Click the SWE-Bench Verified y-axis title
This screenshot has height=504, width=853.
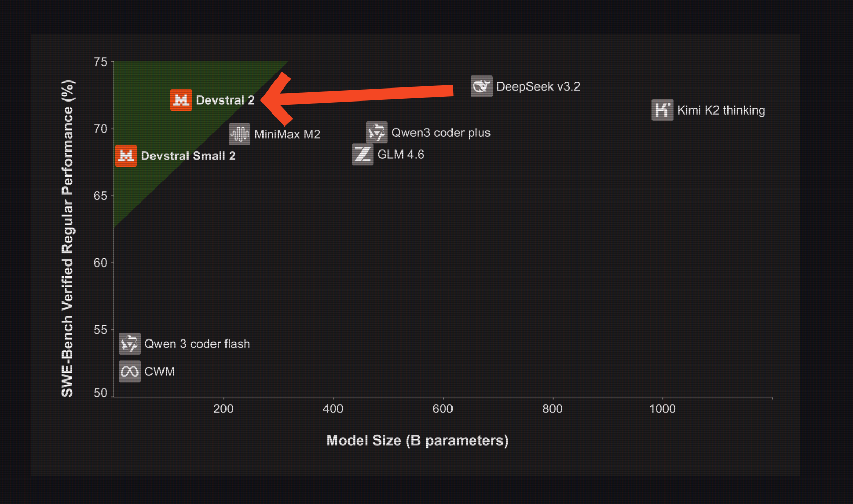coord(68,238)
